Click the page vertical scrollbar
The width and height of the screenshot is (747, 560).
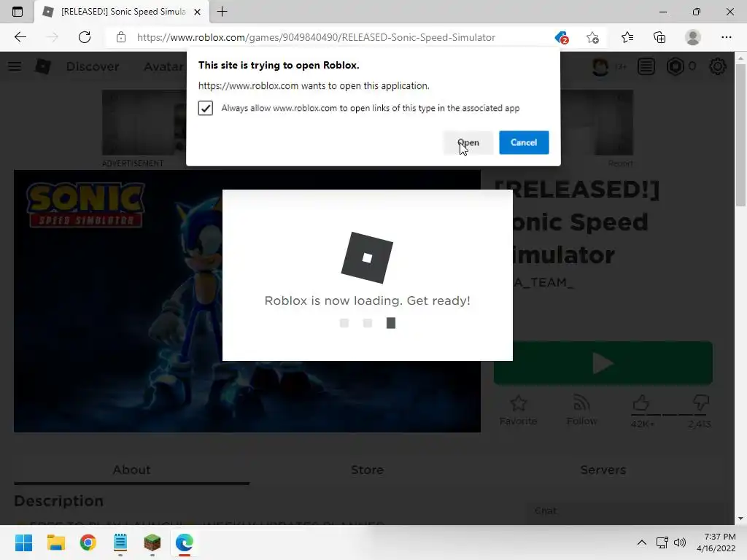pos(740,135)
